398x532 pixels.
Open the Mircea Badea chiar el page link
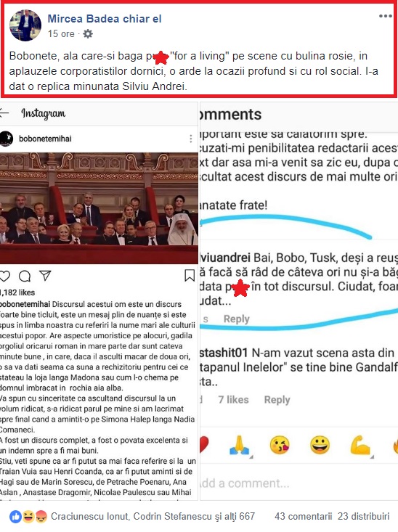105,19
